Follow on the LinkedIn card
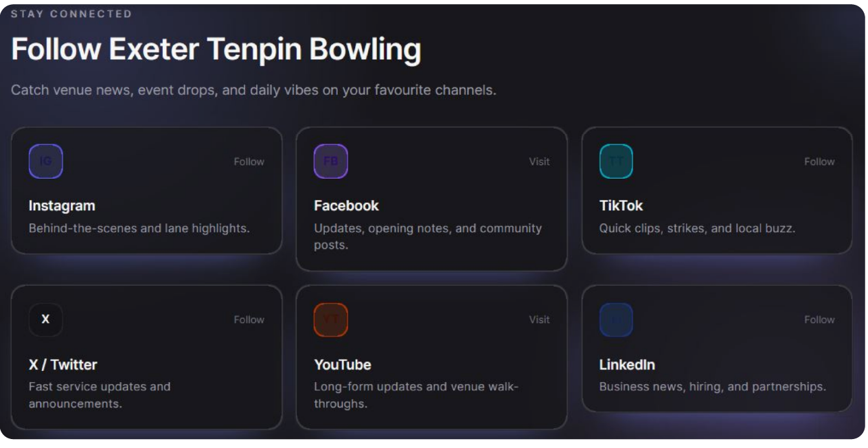 click(x=819, y=320)
